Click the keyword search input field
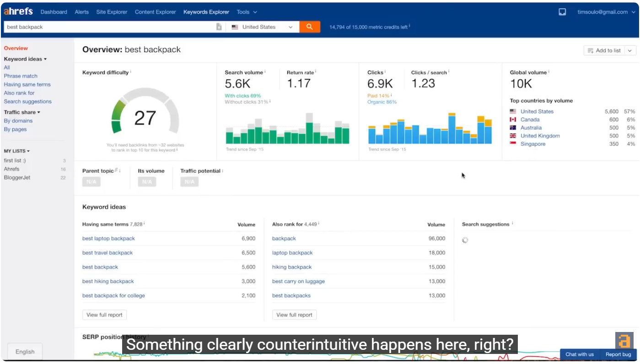The image size is (640, 364). pos(110,27)
